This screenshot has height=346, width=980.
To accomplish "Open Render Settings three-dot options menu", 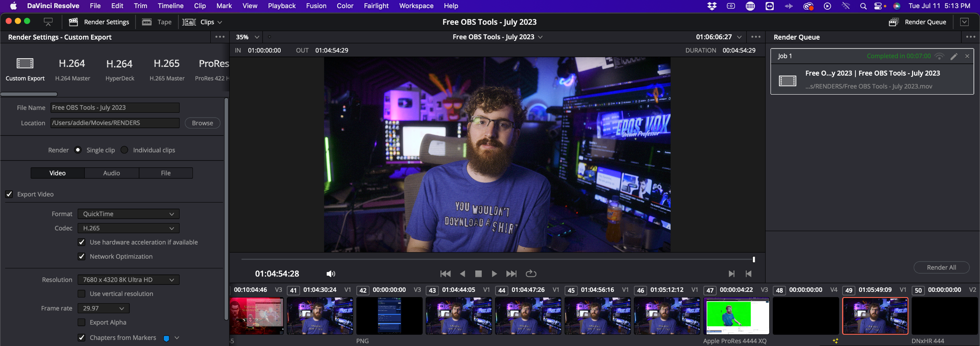I will coord(220,37).
